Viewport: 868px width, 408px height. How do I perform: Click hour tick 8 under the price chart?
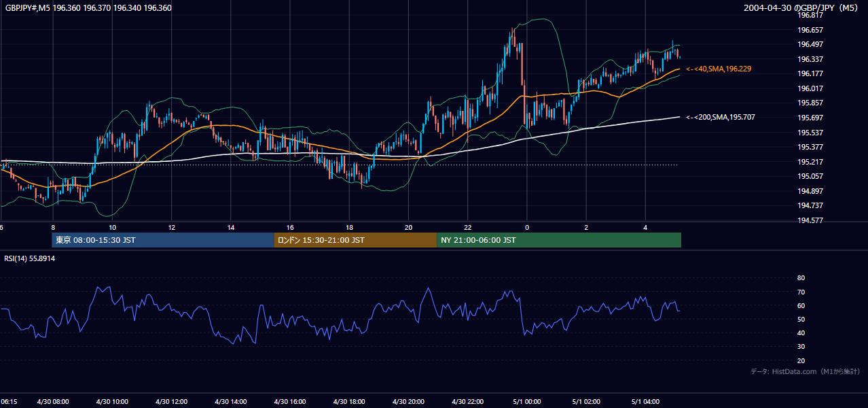(x=53, y=228)
